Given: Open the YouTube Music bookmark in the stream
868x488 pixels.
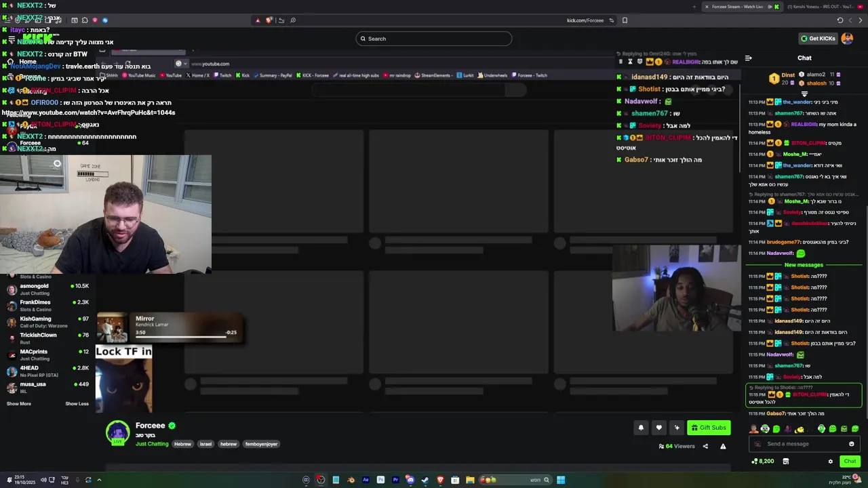Looking at the screenshot, I should (139, 75).
